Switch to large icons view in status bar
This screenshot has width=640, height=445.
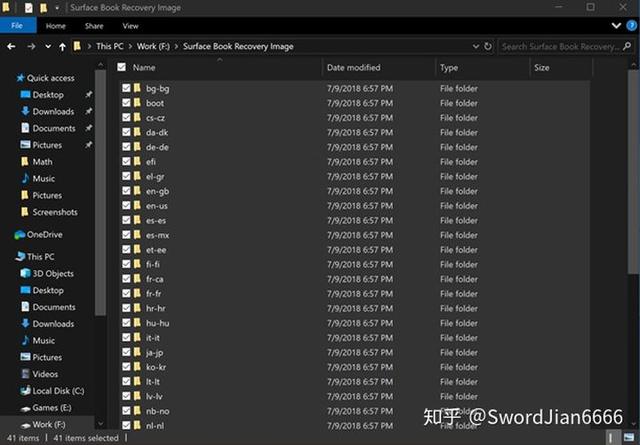click(x=629, y=438)
